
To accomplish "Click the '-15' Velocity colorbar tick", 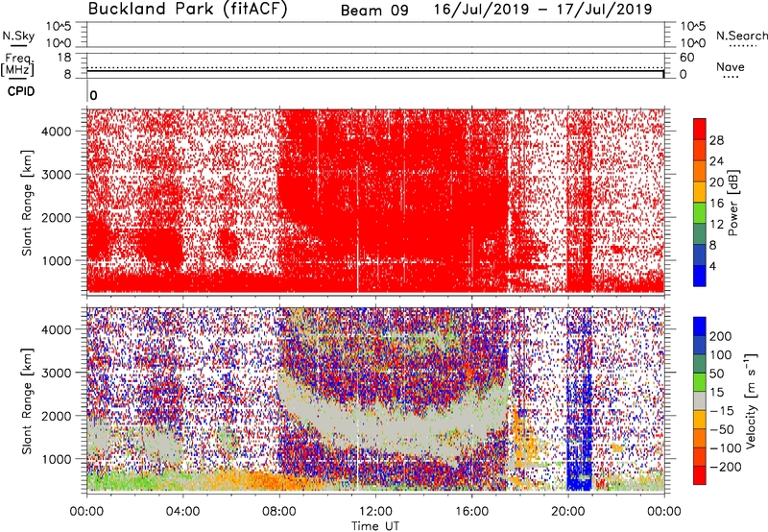I will pos(722,410).
